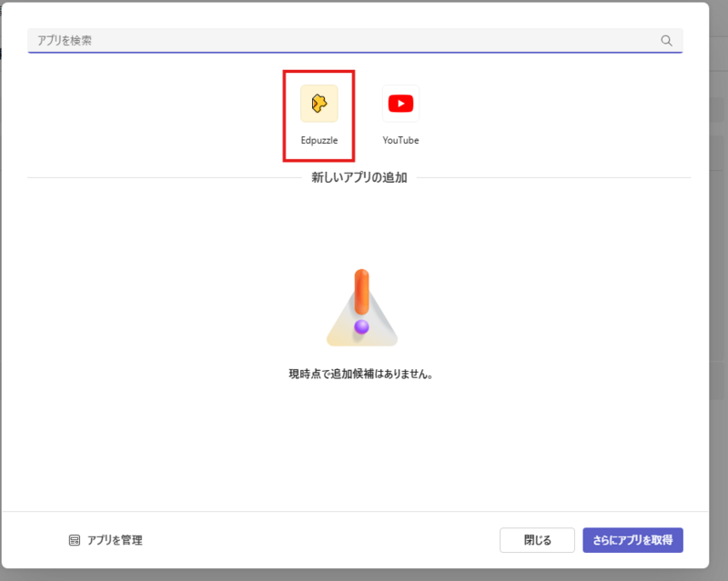728x581 pixels.
Task: Click the アプリを検索 search field
Action: (x=355, y=41)
